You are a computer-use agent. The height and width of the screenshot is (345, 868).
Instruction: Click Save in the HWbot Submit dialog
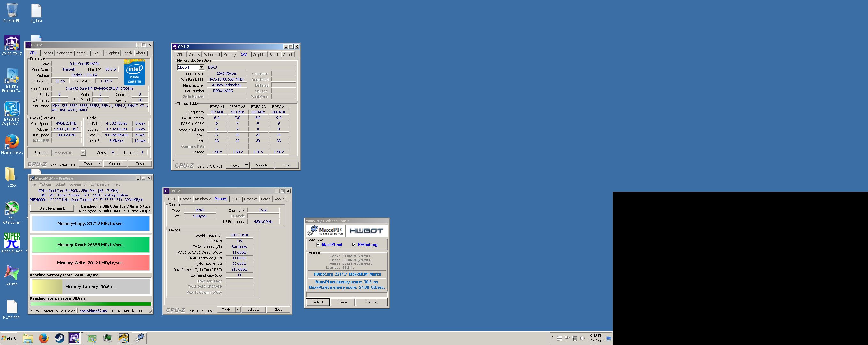pos(342,302)
